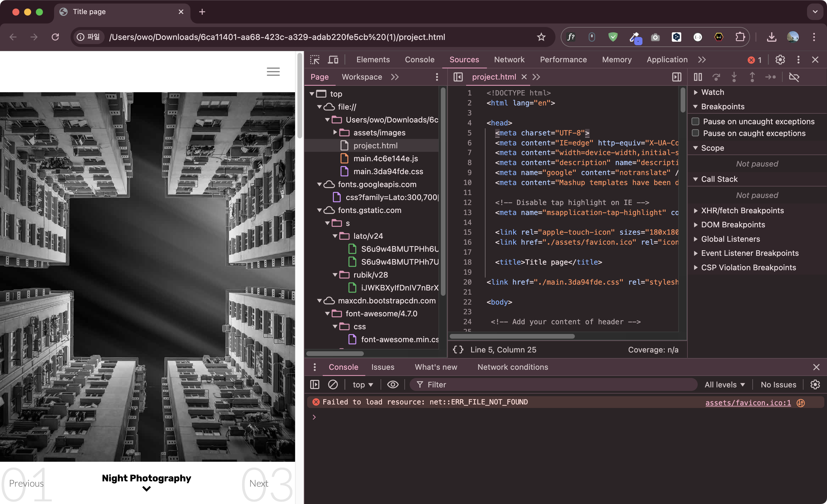Collapse the fonts.gstatic.com tree node
The width and height of the screenshot is (827, 504).
319,210
